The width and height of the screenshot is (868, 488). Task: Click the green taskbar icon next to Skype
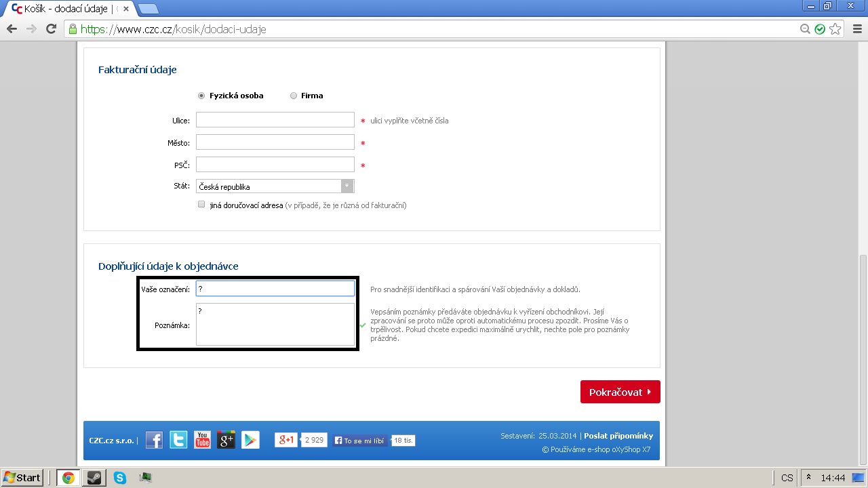pos(145,477)
